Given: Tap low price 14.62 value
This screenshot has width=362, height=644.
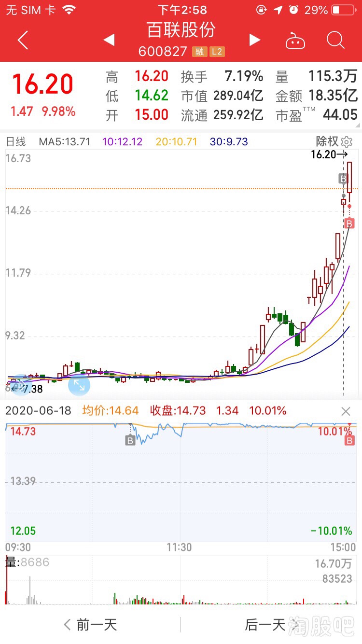Looking at the screenshot, I should tap(152, 96).
